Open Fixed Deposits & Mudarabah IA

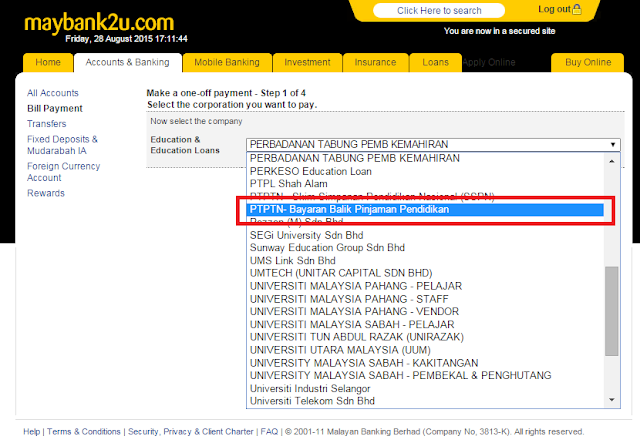point(62,145)
